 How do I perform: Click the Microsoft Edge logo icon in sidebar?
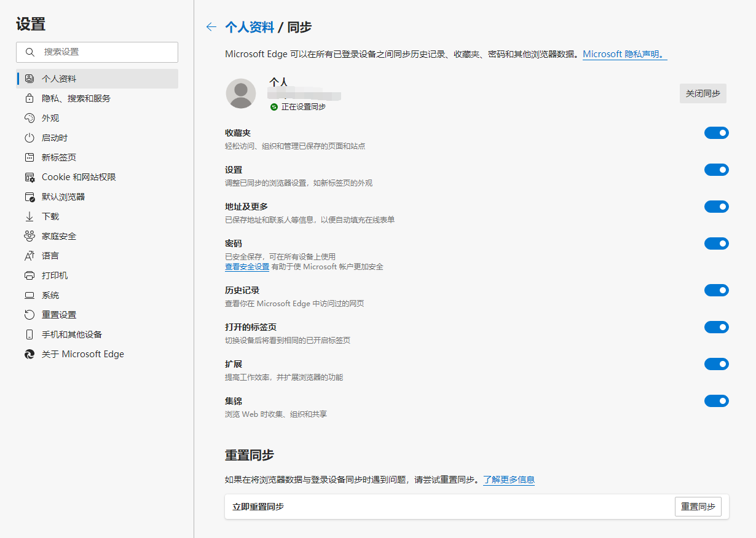(30, 354)
